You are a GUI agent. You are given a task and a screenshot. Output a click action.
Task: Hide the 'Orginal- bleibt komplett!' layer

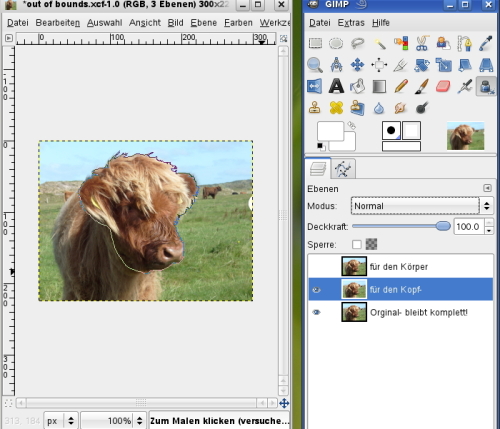coord(316,312)
